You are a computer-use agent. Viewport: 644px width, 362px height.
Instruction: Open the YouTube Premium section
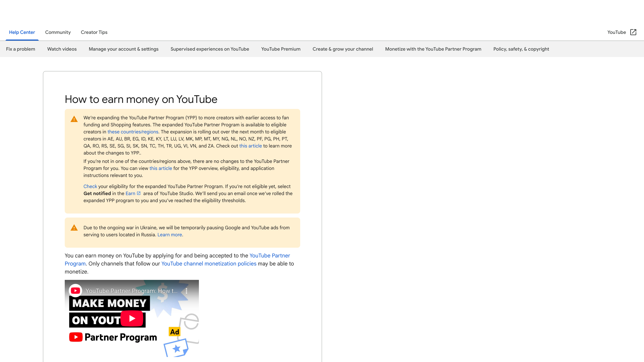(281, 49)
